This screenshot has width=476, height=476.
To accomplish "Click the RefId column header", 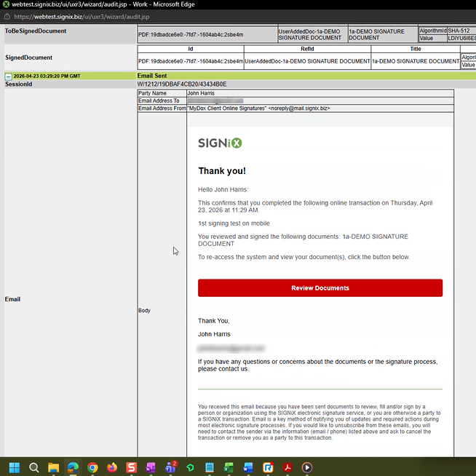I will tap(306, 49).
